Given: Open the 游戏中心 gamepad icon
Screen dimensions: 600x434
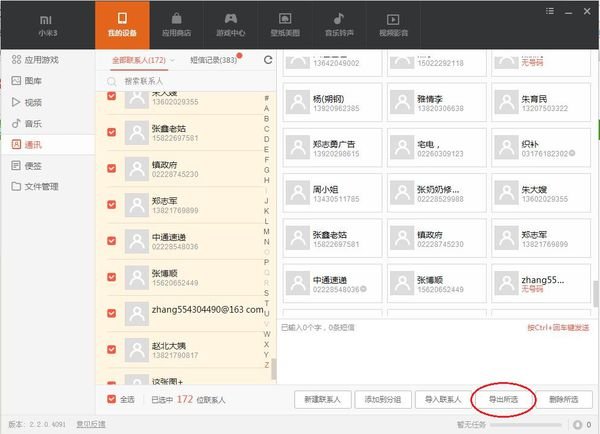Looking at the screenshot, I should (230, 18).
